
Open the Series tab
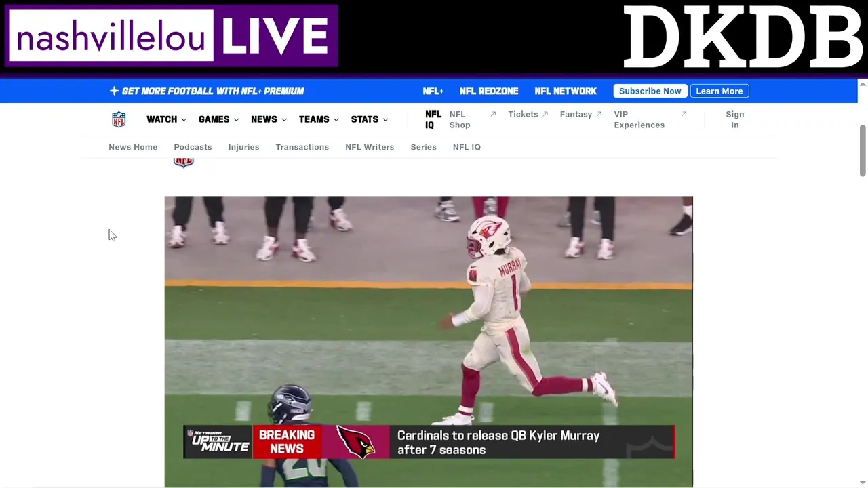[423, 147]
